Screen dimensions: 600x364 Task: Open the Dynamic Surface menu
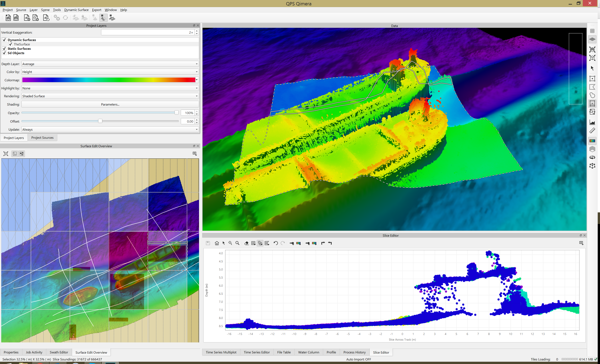click(x=76, y=10)
